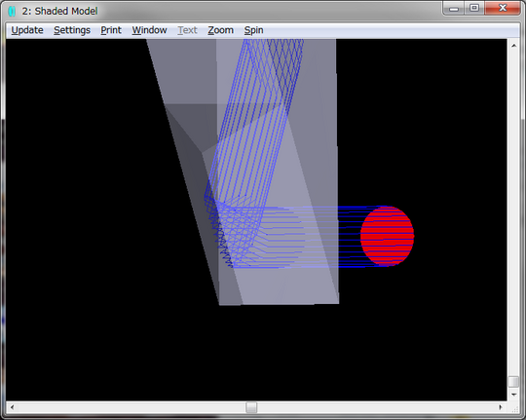Screen dimensions: 526x420
Task: Open the Spin menu
Action: pyautogui.click(x=253, y=30)
